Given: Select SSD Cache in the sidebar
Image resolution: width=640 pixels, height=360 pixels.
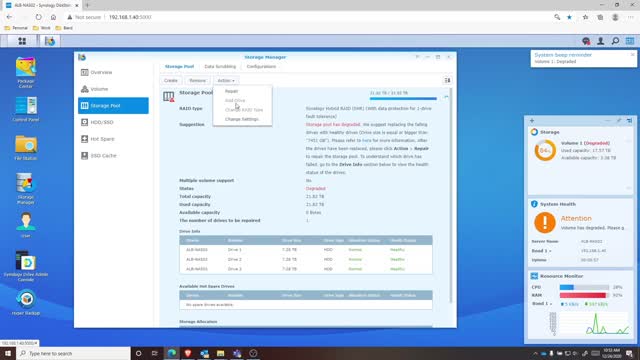Looking at the screenshot, I should 113,156.
